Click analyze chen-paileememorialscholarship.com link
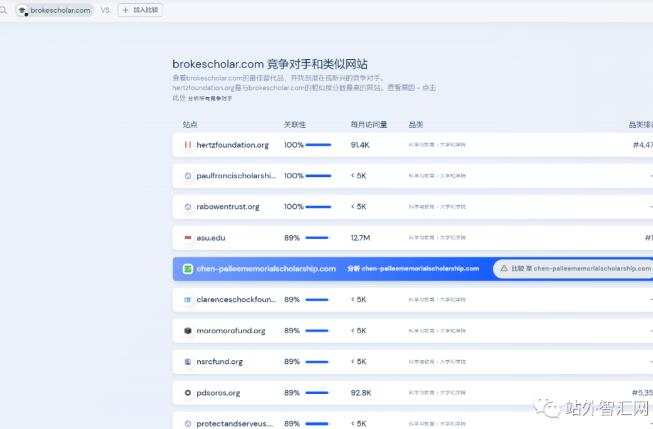The height and width of the screenshot is (429, 653). [x=413, y=269]
